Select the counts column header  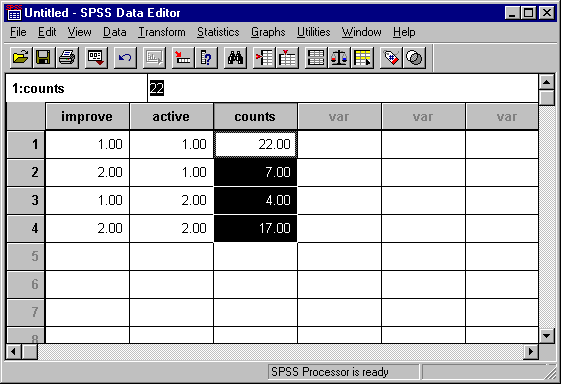(255, 117)
